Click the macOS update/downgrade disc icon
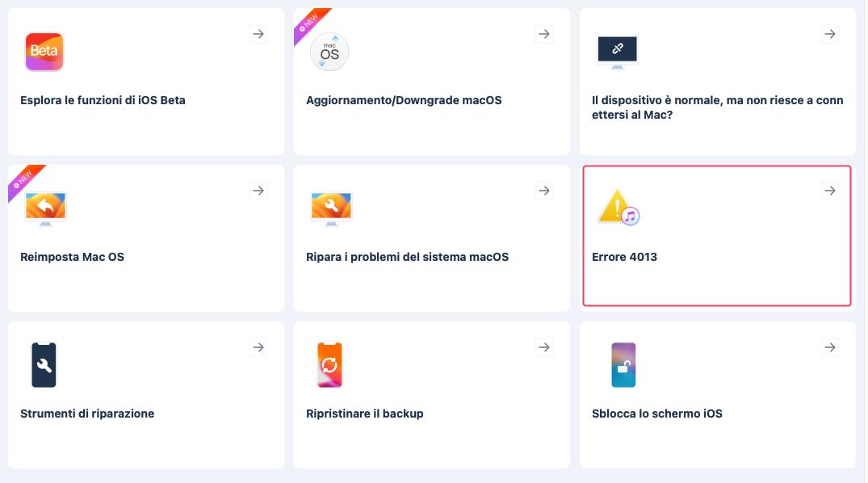 click(329, 52)
